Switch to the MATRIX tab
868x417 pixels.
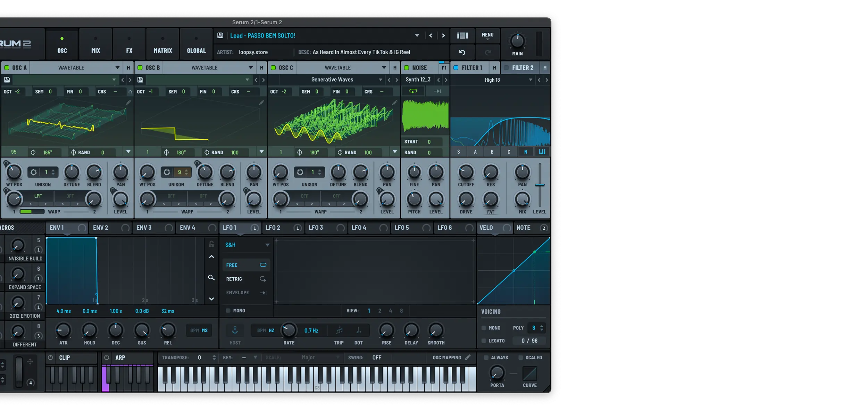163,44
